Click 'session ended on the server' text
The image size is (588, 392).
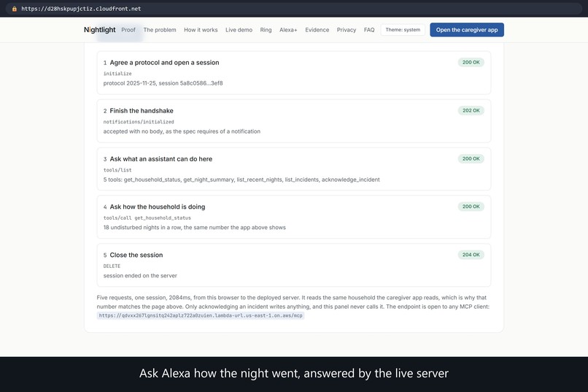coord(140,276)
